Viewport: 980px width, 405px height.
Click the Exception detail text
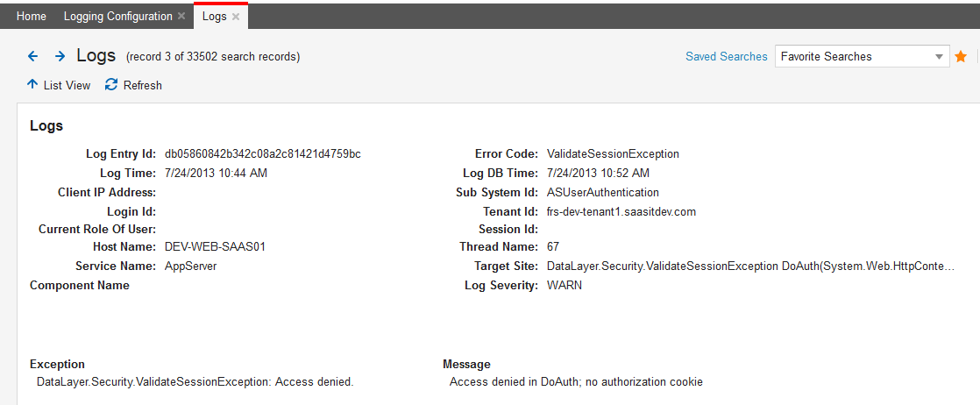pyautogui.click(x=195, y=381)
